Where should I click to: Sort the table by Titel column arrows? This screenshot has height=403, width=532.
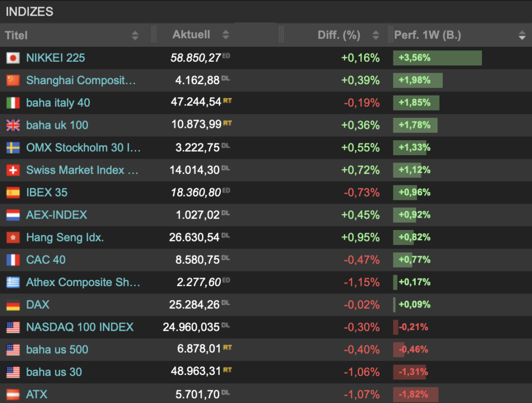[135, 35]
